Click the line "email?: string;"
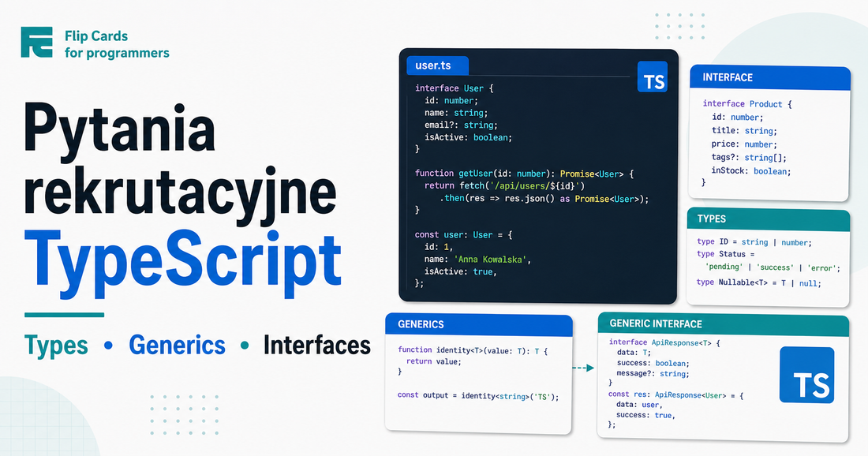 pos(461,125)
